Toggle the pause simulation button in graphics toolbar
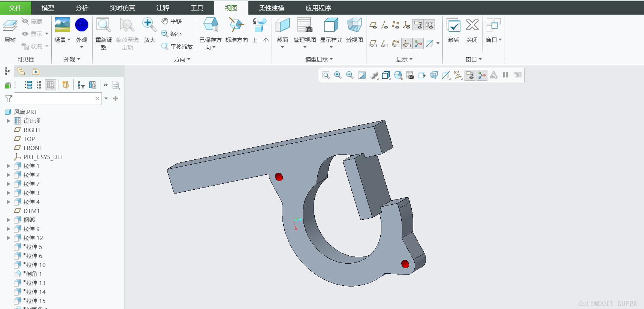Image resolution: width=644 pixels, height=309 pixels. (505, 75)
